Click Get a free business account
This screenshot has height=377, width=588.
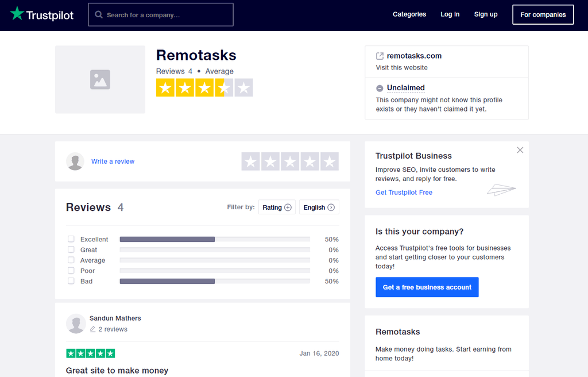point(427,287)
